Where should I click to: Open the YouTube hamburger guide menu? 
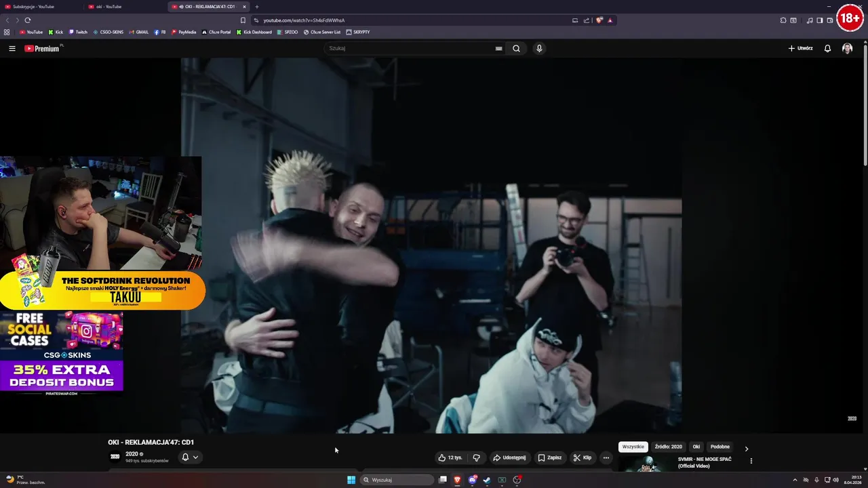(12, 48)
